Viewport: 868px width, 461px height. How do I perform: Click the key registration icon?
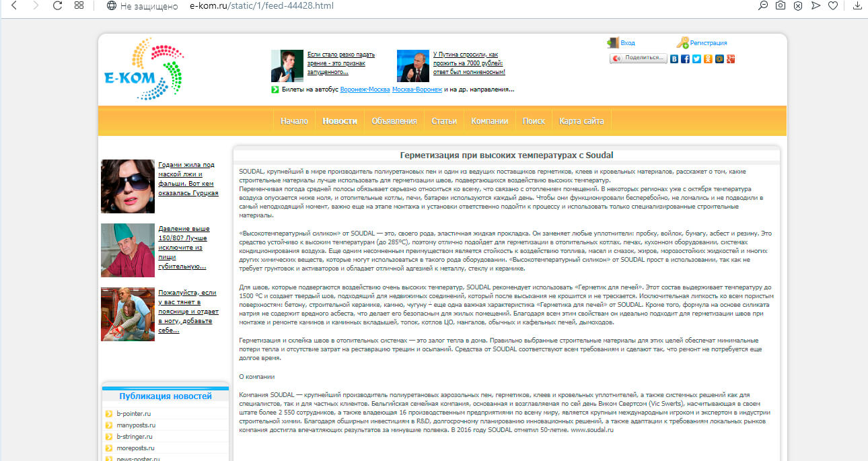682,43
